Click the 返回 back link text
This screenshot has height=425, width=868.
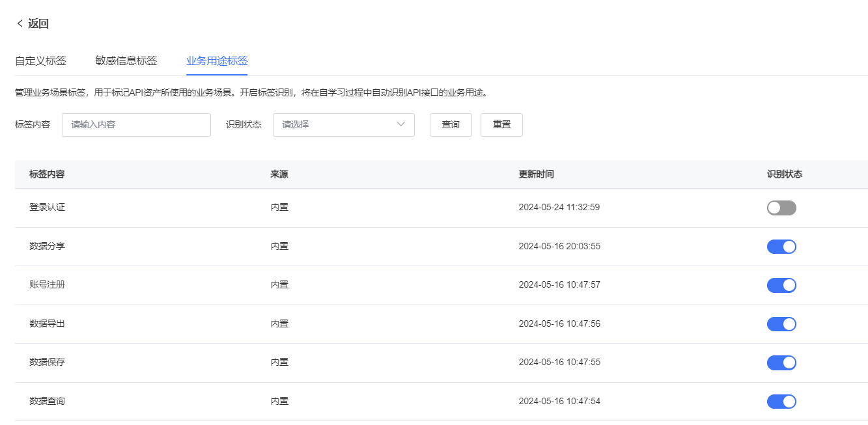(38, 24)
